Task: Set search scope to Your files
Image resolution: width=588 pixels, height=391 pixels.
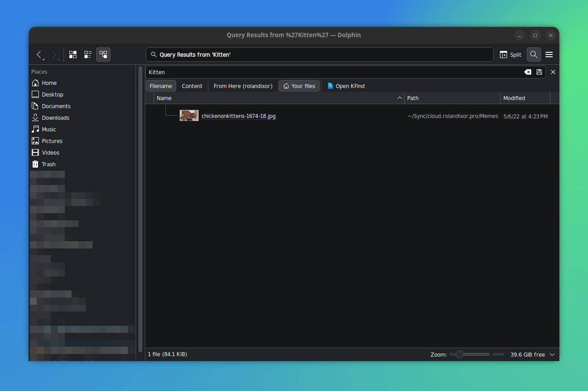Action: [x=299, y=86]
